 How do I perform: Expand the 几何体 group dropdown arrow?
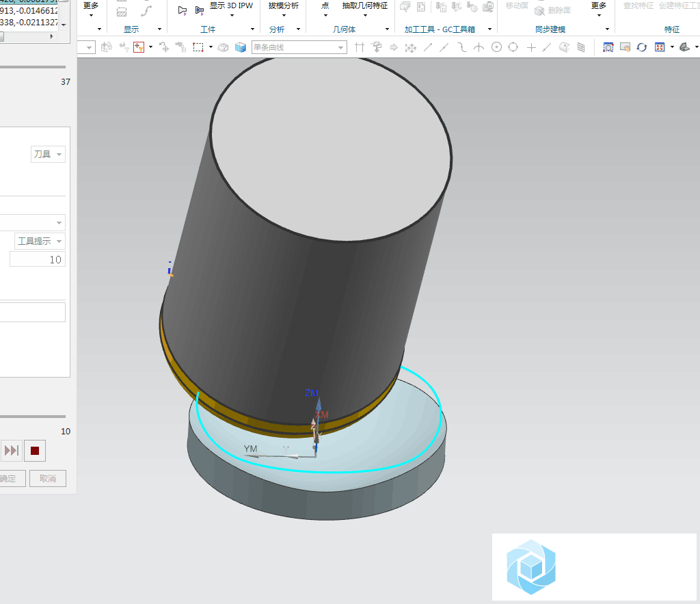(387, 29)
